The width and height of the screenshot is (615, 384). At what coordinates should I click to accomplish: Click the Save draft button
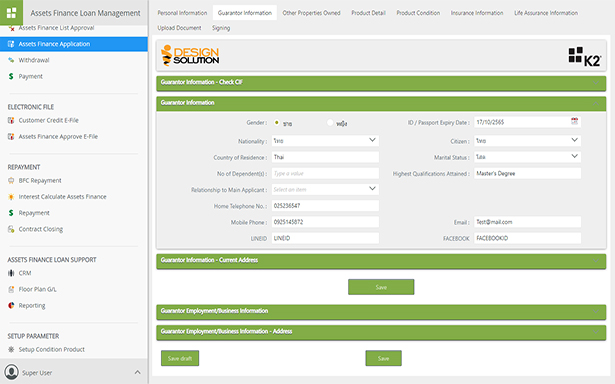pyautogui.click(x=180, y=358)
